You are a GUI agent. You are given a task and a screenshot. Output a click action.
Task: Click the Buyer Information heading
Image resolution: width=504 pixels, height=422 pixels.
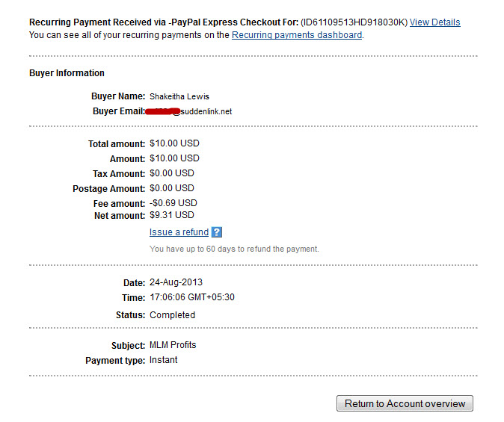[x=67, y=73]
